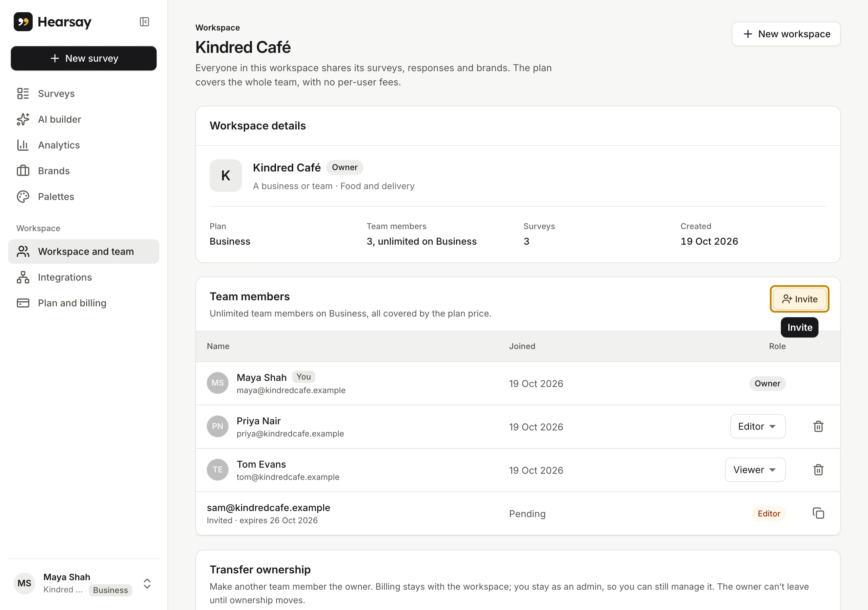
Task: Click the Owner role pill in Maya Shah's row
Action: tap(767, 384)
